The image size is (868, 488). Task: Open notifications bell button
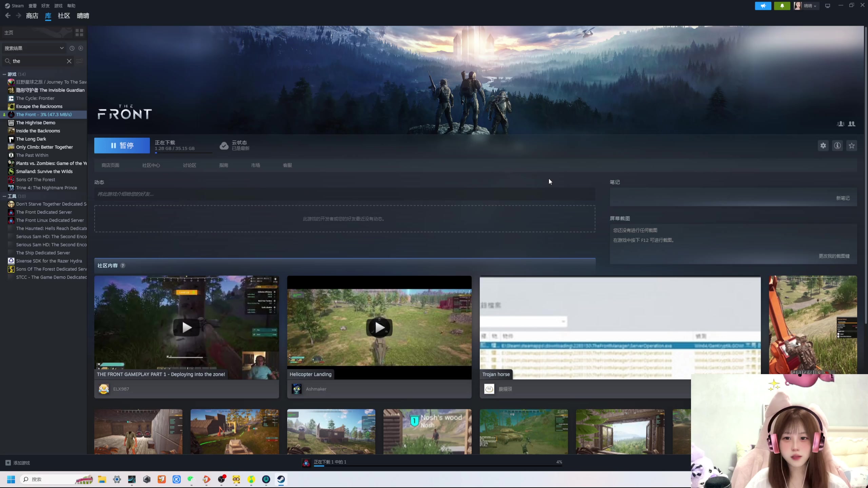coord(782,6)
